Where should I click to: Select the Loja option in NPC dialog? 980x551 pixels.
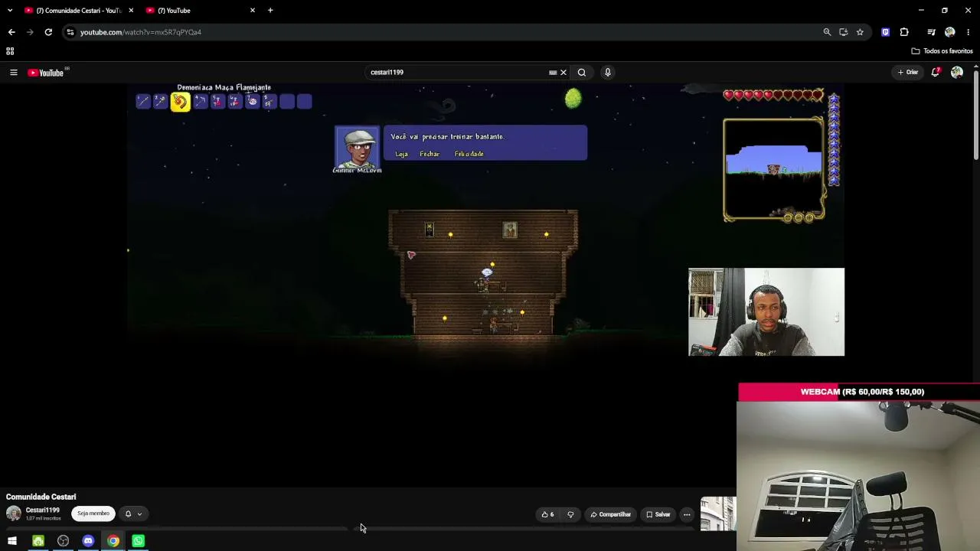(401, 154)
